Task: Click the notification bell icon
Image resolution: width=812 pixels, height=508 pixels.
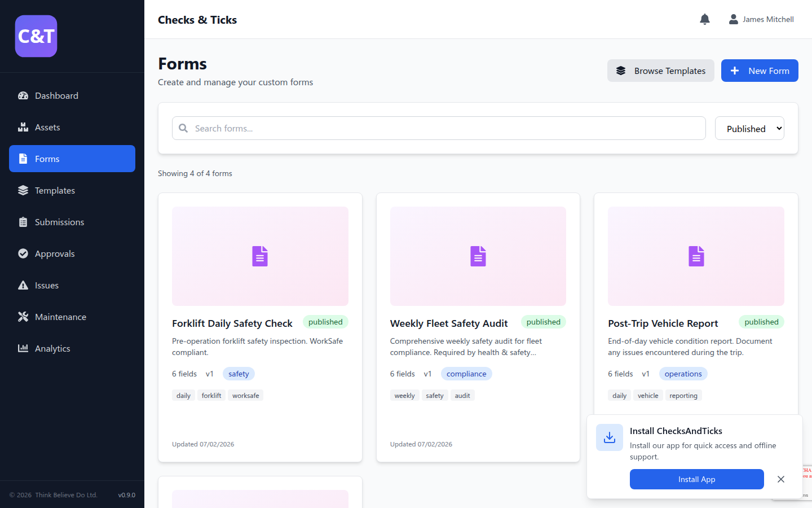Action: click(x=704, y=19)
